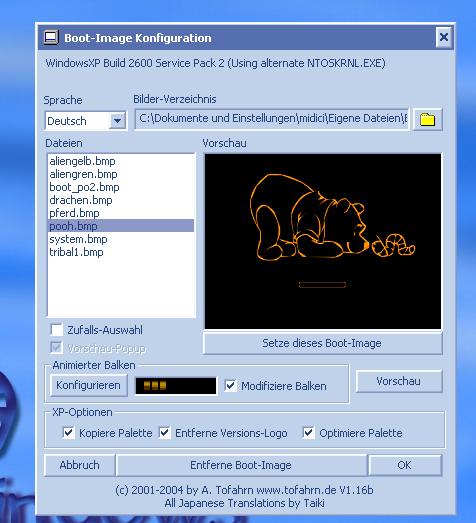This screenshot has width=476, height=523.
Task: Click Setze dieses Boot-Image button
Action: (x=323, y=343)
